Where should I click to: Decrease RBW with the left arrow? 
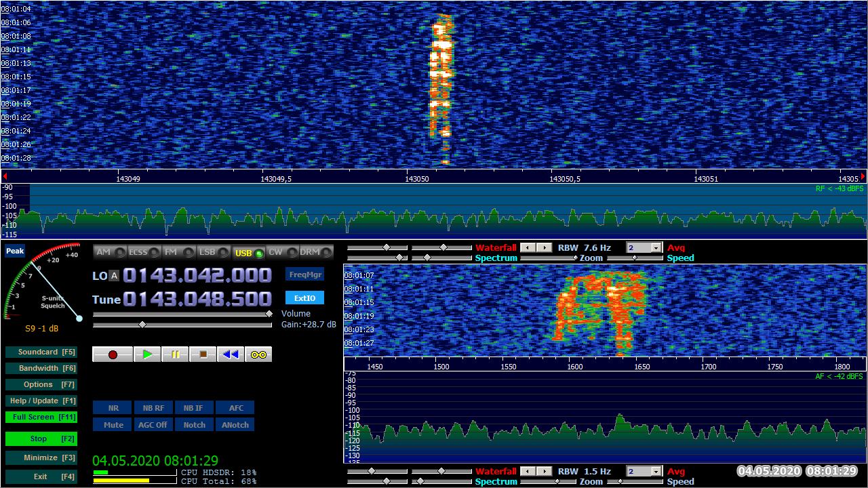coord(528,248)
